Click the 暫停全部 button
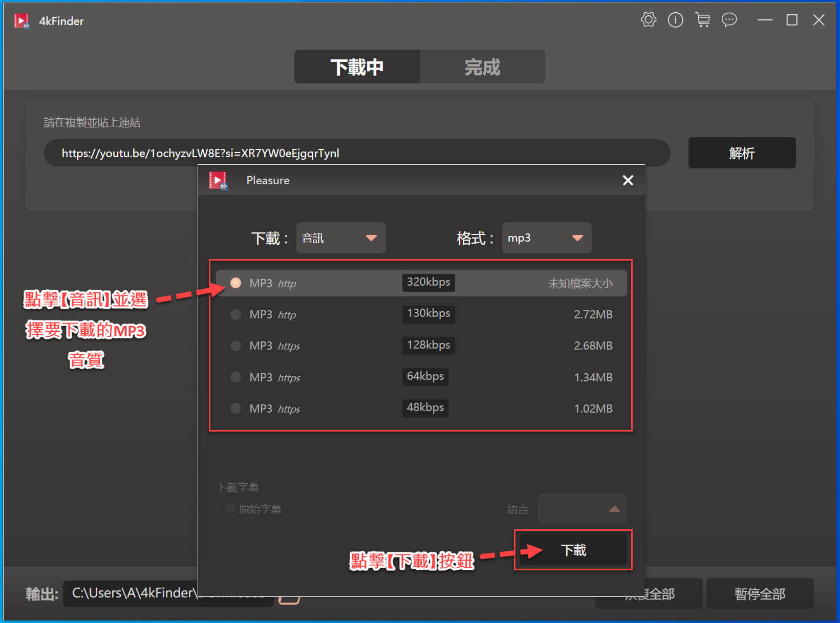840x623 pixels. [x=760, y=594]
